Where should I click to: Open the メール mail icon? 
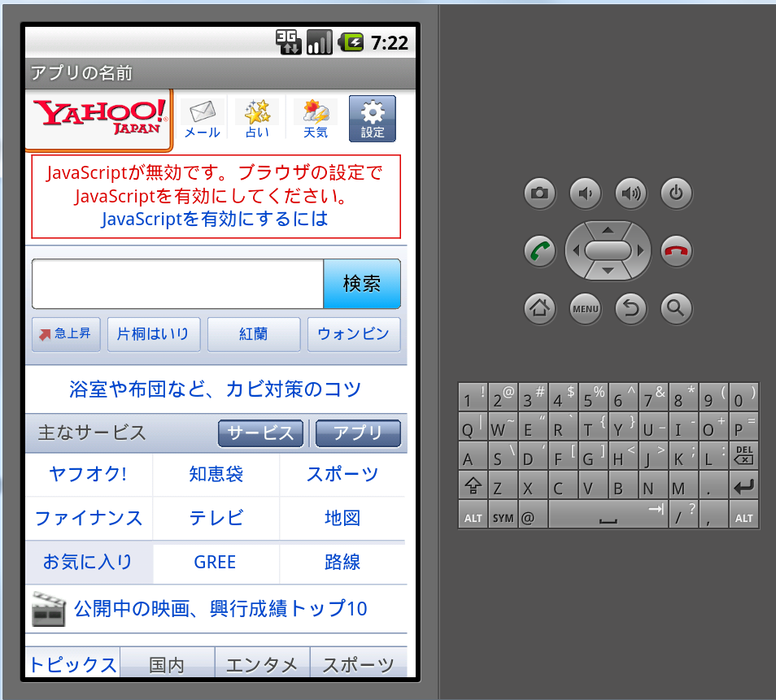[x=203, y=119]
